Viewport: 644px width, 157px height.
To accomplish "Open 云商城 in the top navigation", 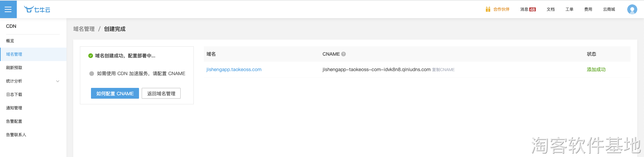I will (x=609, y=9).
